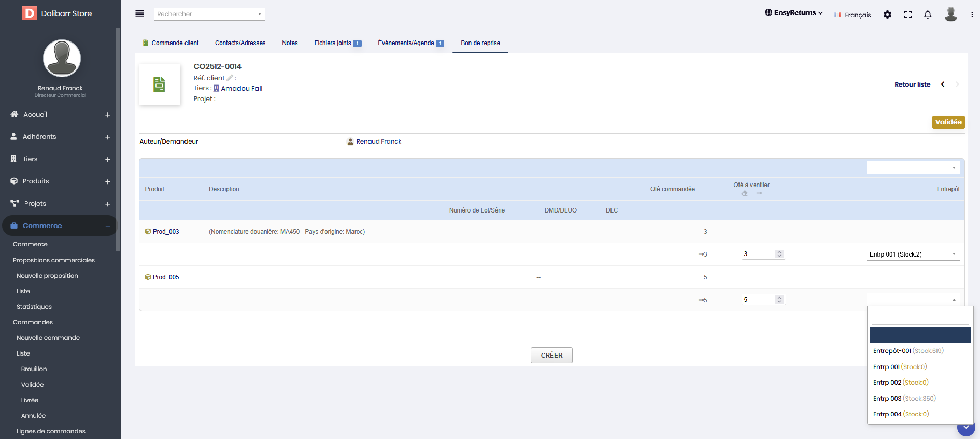Open the Fichiers joints tab
The image size is (980, 439).
pos(337,43)
